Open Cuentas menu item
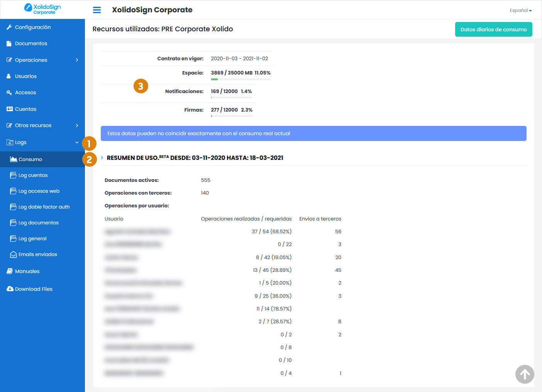Viewport: 542px width, 392px height. tap(42, 109)
